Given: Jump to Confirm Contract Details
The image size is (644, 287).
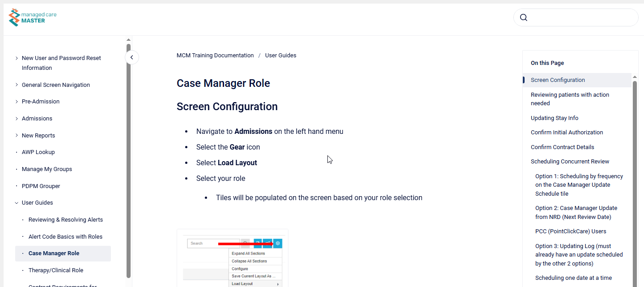Looking at the screenshot, I should [x=563, y=147].
